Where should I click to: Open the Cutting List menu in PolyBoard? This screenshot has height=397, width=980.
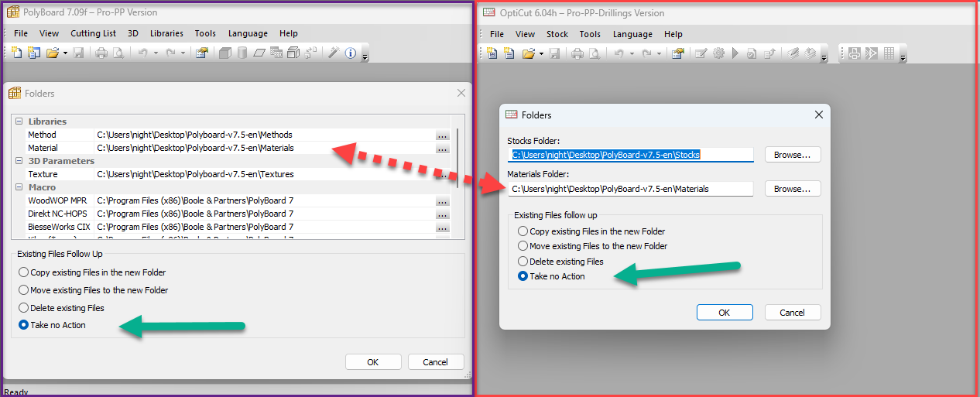93,33
